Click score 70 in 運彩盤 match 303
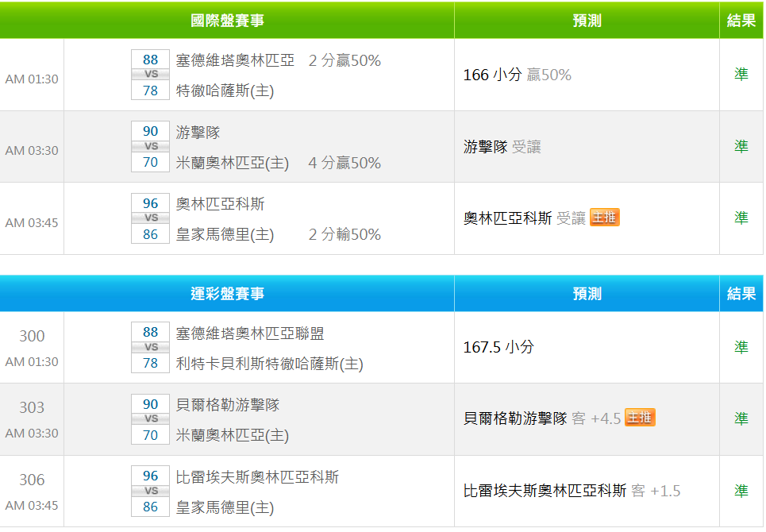This screenshot has width=766, height=532. coord(151,435)
